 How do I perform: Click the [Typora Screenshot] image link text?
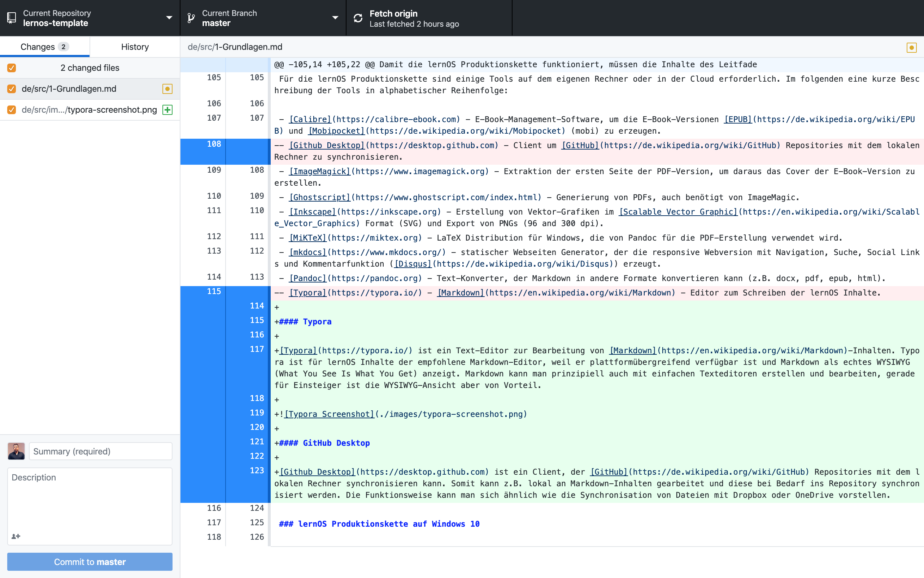point(329,414)
